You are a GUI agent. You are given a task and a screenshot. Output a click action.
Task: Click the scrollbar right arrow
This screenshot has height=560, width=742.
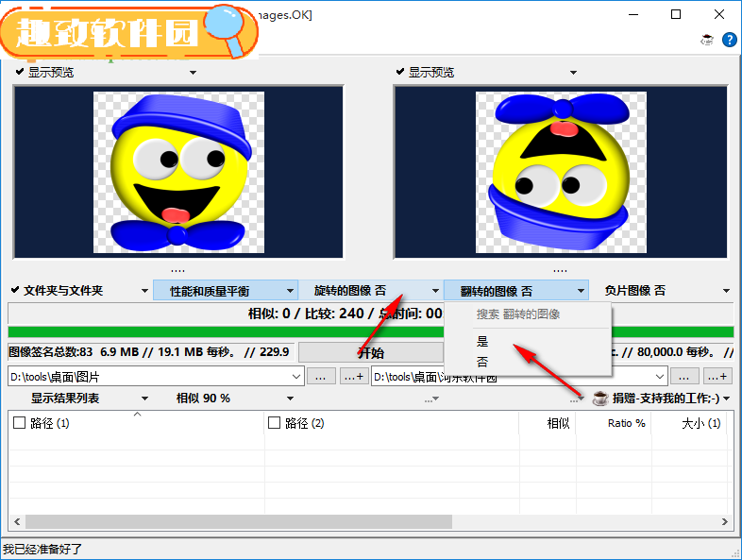tap(724, 521)
